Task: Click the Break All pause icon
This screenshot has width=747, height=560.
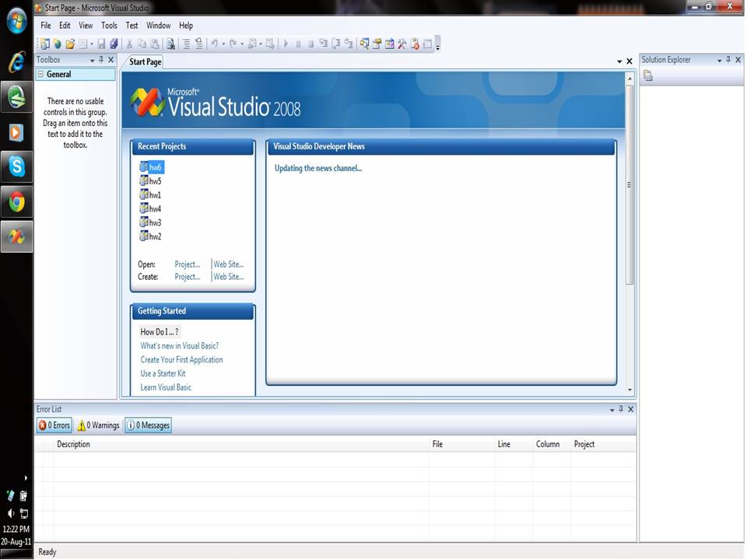Action: tap(298, 44)
